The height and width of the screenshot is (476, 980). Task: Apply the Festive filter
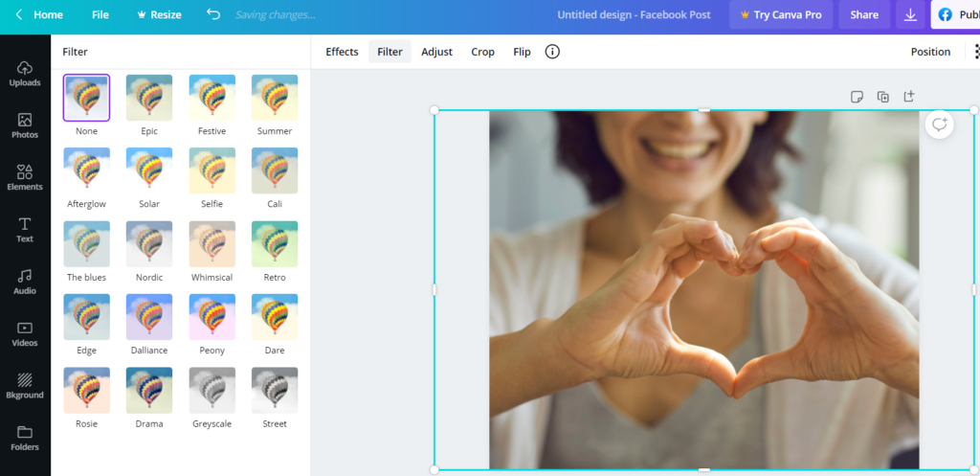[x=212, y=98]
